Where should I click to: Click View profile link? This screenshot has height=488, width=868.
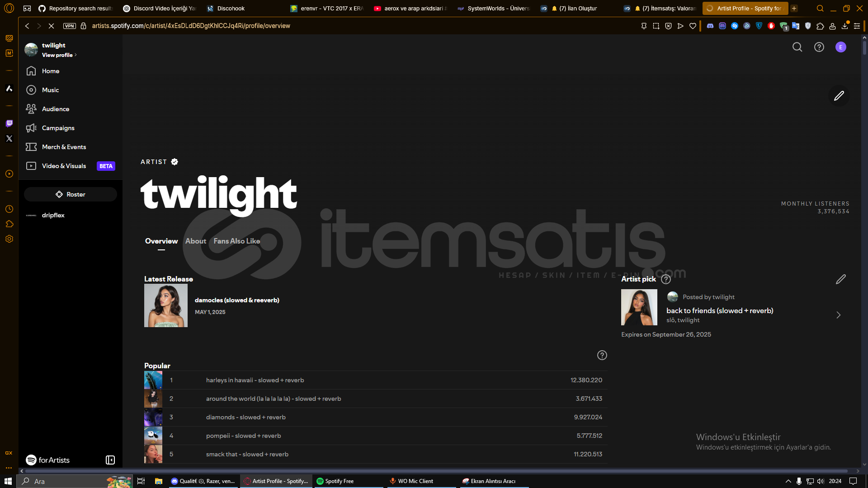pyautogui.click(x=59, y=55)
